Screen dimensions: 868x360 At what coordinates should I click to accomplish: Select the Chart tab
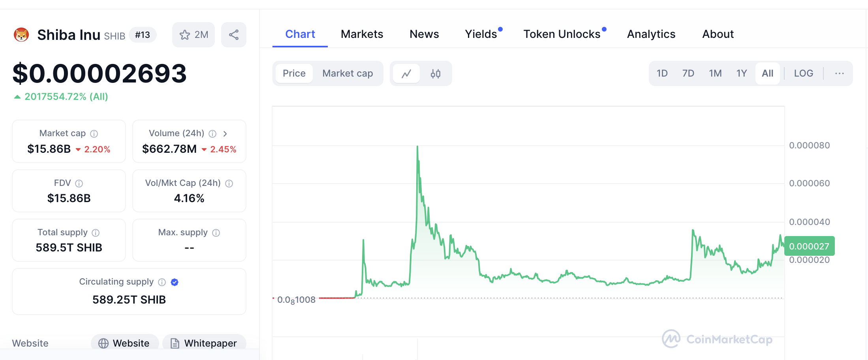coord(300,34)
